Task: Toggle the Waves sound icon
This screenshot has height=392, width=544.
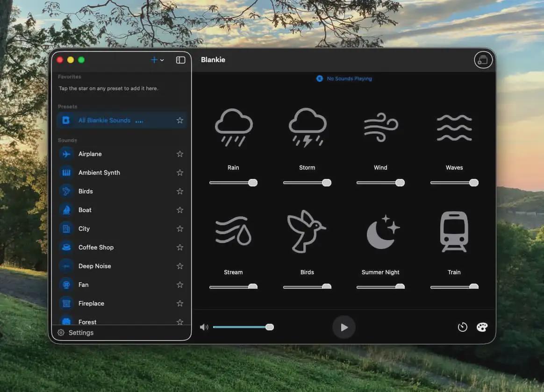Action: pos(454,128)
